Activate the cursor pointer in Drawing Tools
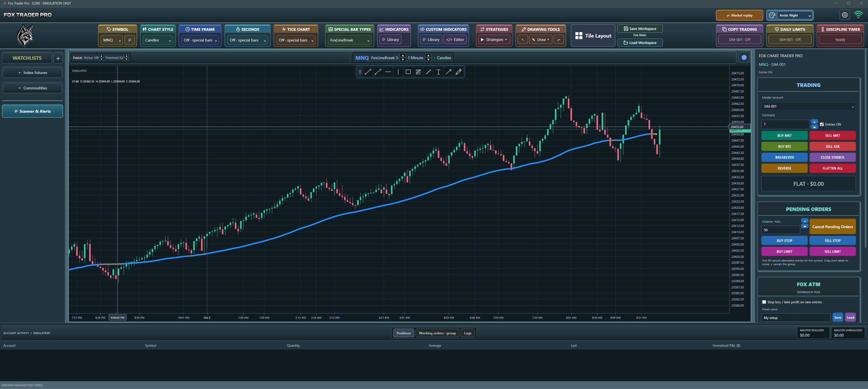Image resolution: width=868 pixels, height=389 pixels. click(x=522, y=40)
